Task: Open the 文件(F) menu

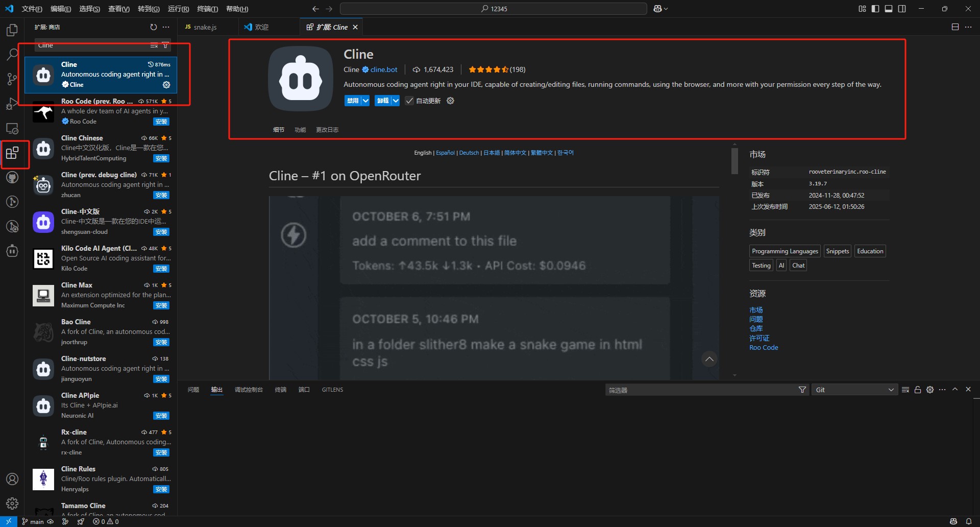Action: [x=32, y=9]
